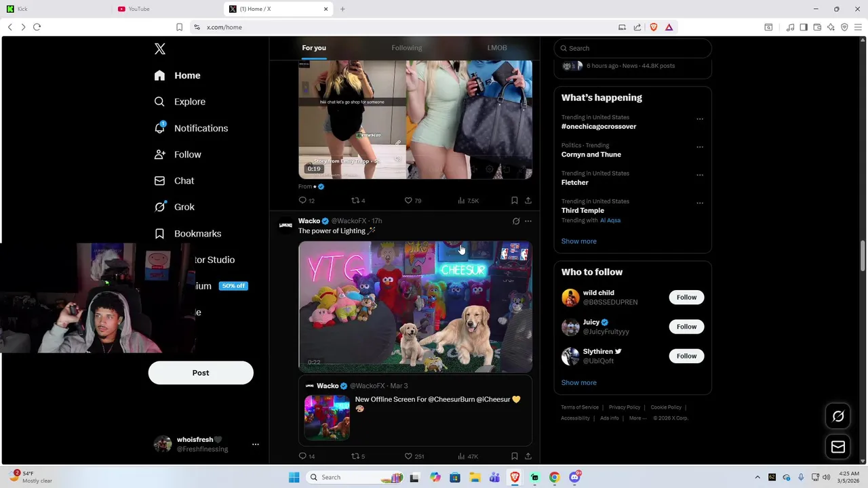Bookmark this page in address bar

pyautogui.click(x=179, y=27)
